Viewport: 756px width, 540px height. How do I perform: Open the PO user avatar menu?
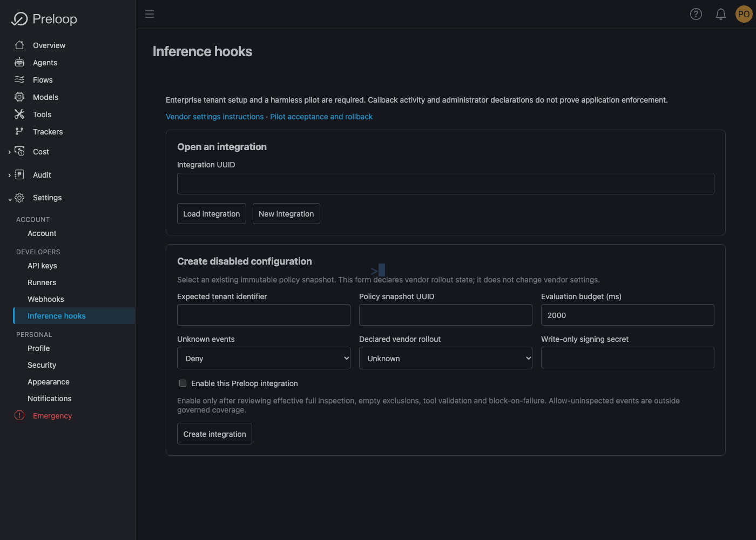click(x=744, y=14)
